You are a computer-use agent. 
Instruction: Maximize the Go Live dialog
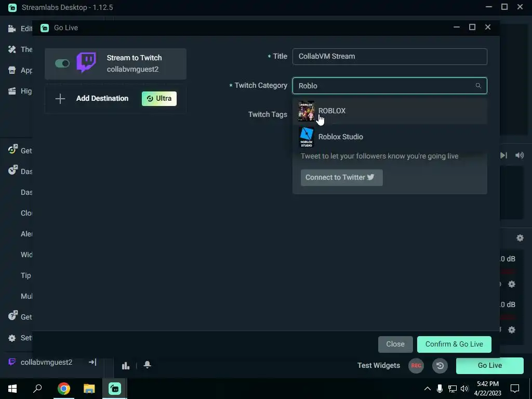point(472,27)
